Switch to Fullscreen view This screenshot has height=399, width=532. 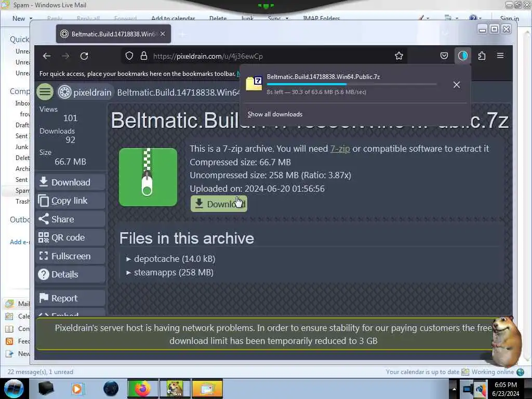coord(71,256)
